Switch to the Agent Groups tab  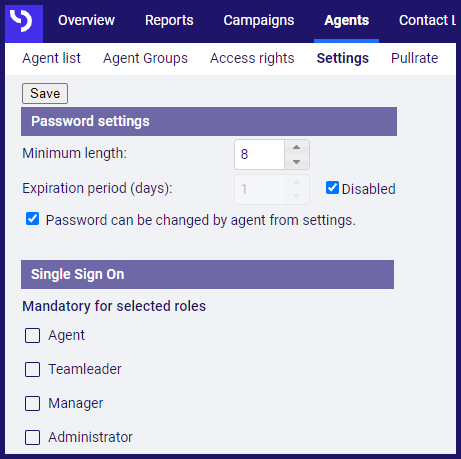(x=145, y=58)
